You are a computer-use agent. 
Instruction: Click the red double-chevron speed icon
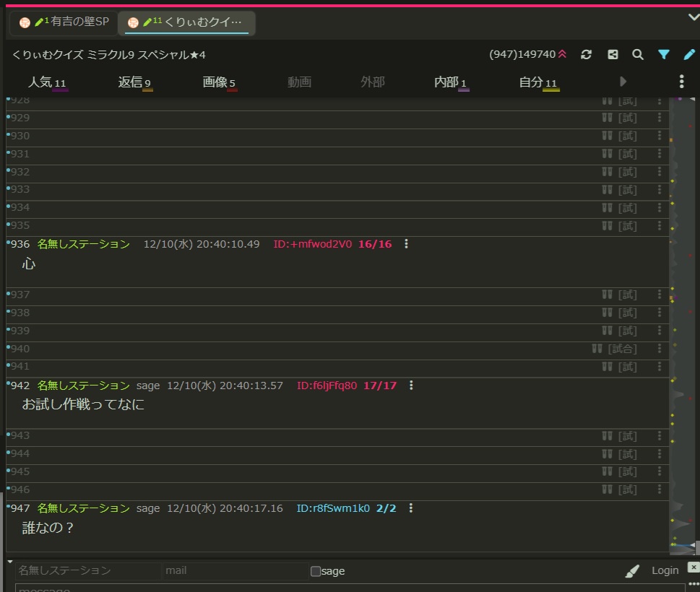(x=563, y=55)
